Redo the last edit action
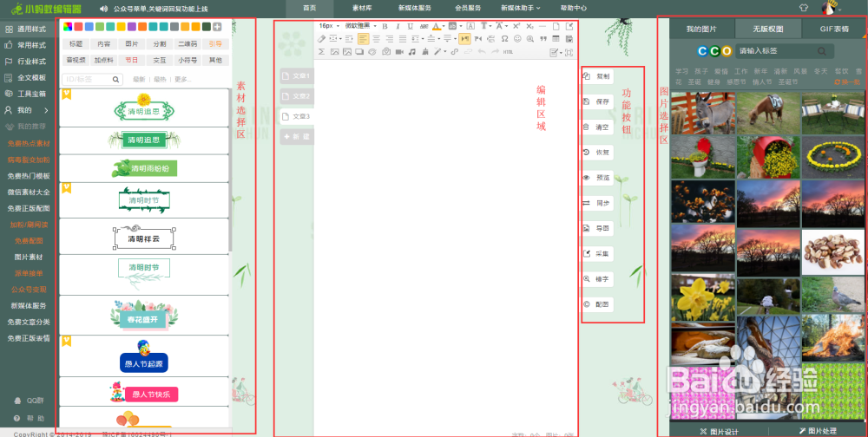 click(495, 52)
